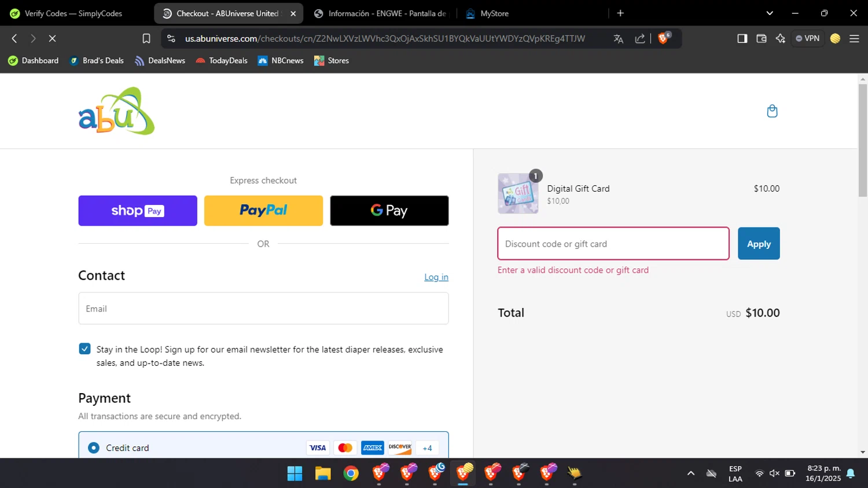
Task: Expand the tab search dropdown
Action: 770,13
